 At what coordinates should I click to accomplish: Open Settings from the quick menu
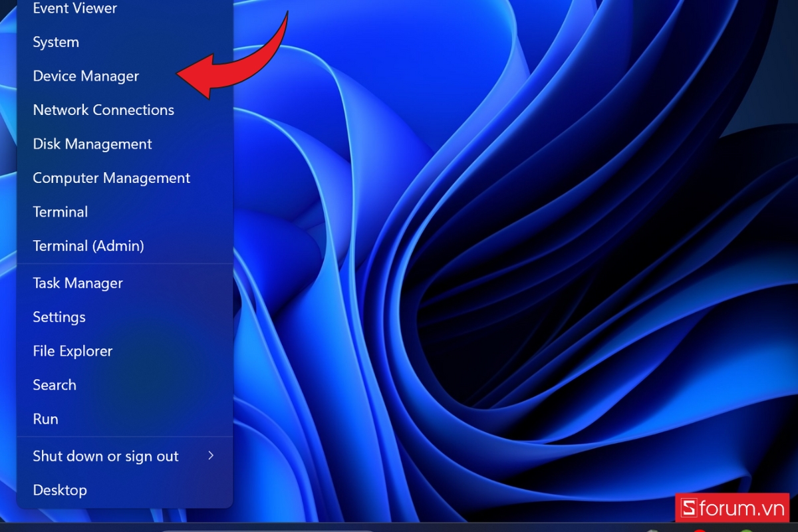tap(59, 317)
